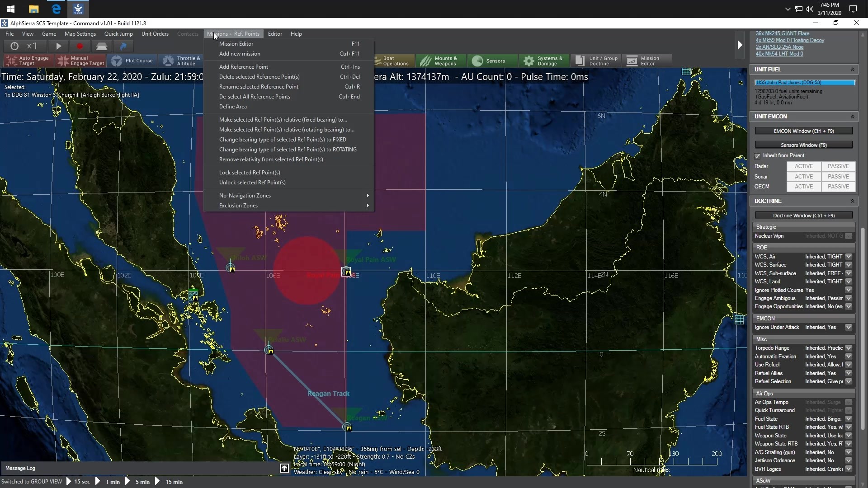
Task: Expand the right side panel arrow
Action: tap(740, 45)
